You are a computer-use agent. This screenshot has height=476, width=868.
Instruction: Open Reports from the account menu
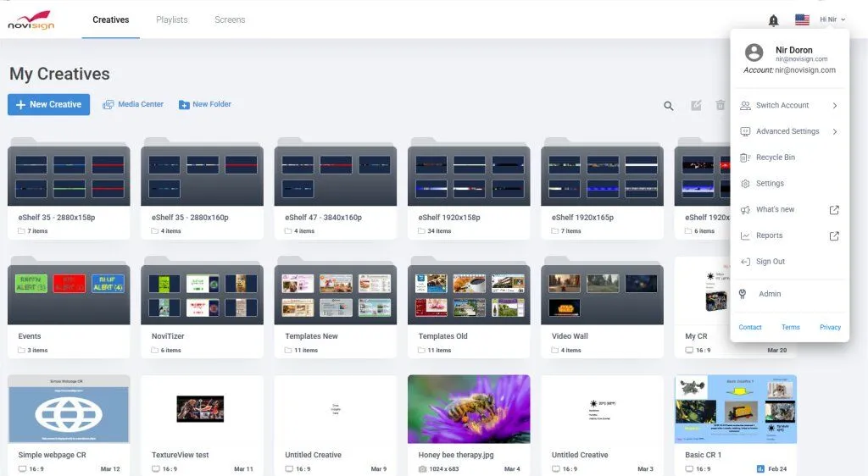click(x=769, y=235)
